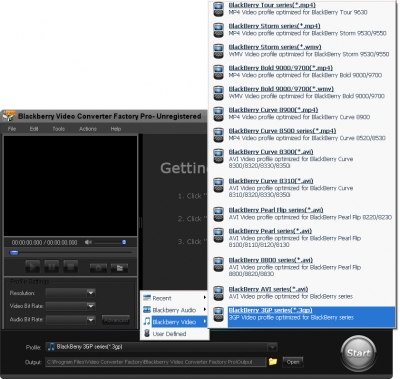Click the BlackBerry Curve 8900 phone icon
400x379 pixels.
(x=218, y=114)
